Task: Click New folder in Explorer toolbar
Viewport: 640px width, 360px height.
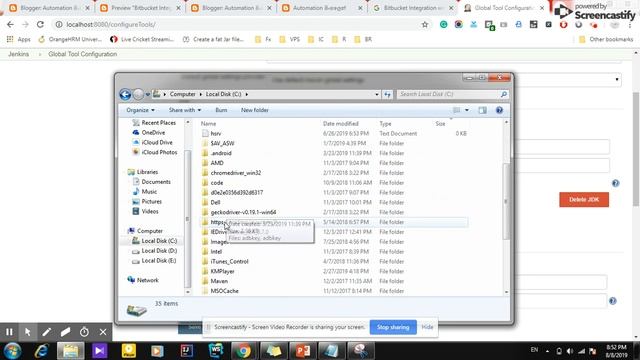Action: (x=255, y=110)
